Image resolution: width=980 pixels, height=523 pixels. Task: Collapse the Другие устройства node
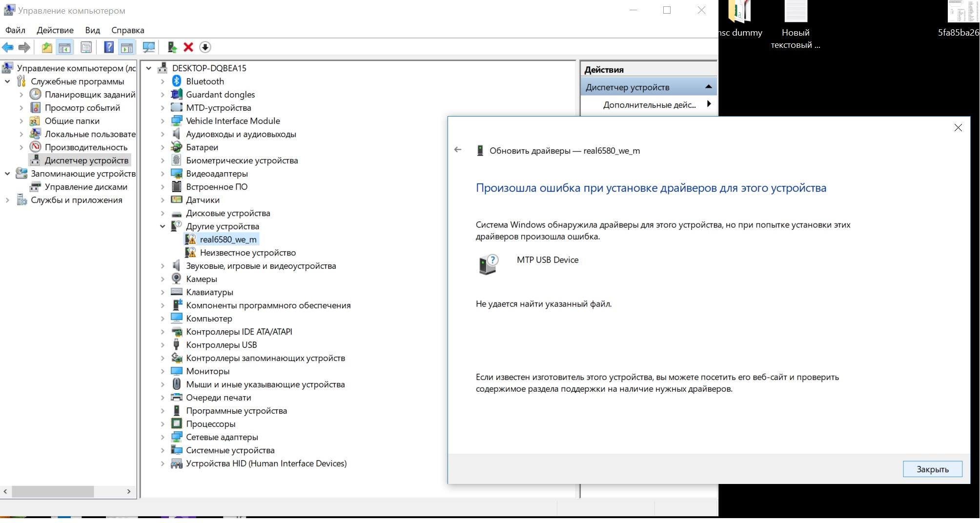tap(163, 226)
